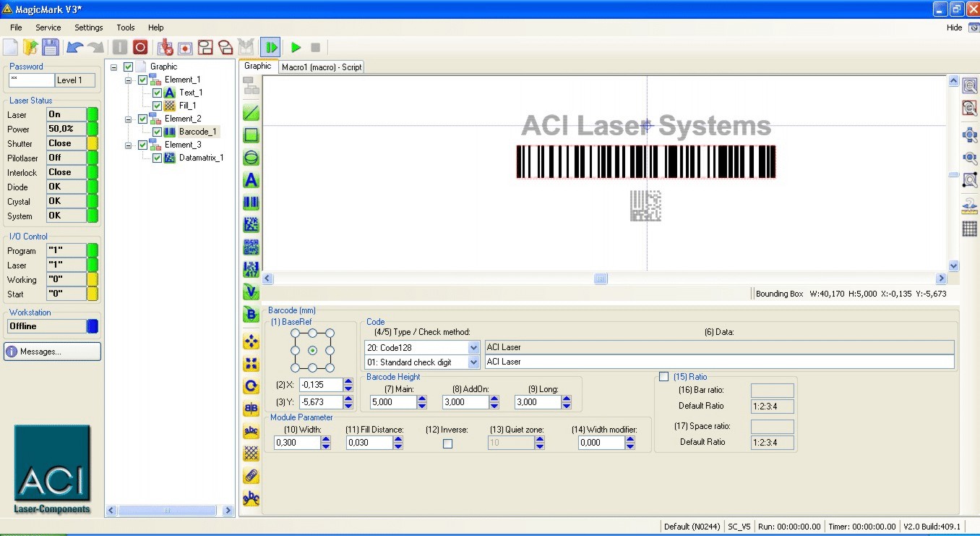Click the Hide link at top right
Image resolution: width=980 pixels, height=536 pixels.
[x=954, y=27]
